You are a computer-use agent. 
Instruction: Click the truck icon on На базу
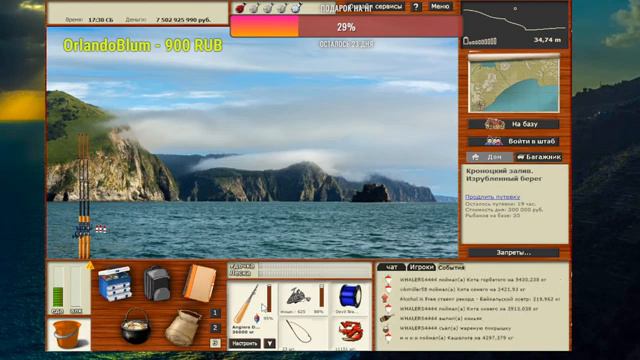[494, 124]
